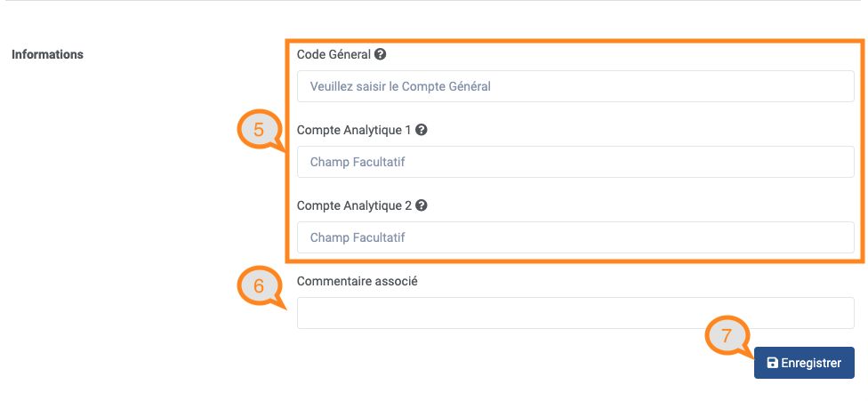The image size is (868, 401).
Task: Show help for Compte Analytique 2
Action: coord(422,205)
